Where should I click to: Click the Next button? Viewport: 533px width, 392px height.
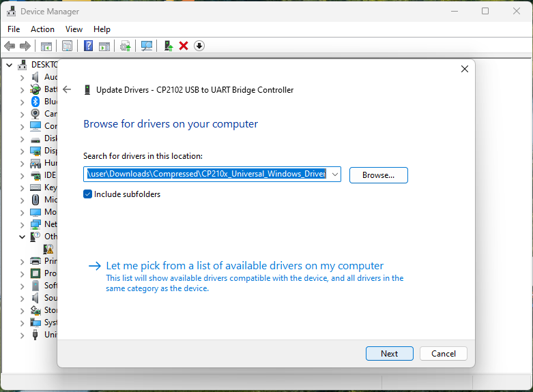pyautogui.click(x=389, y=354)
